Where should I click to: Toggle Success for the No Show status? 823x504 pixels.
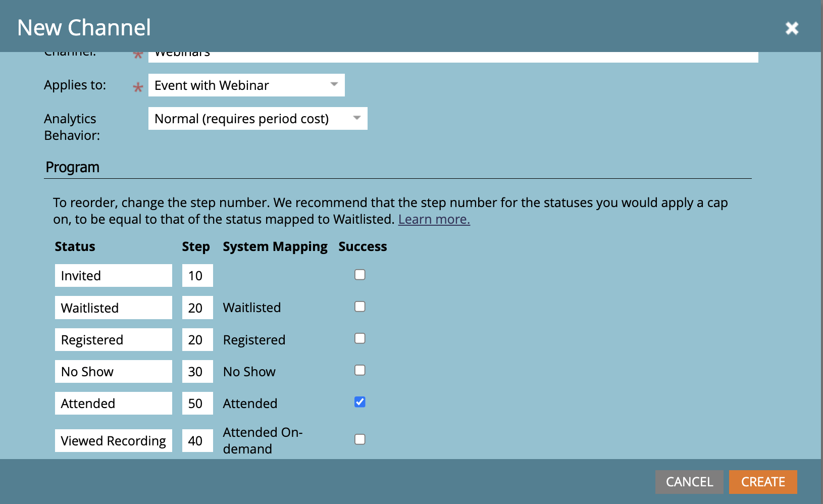coord(359,371)
